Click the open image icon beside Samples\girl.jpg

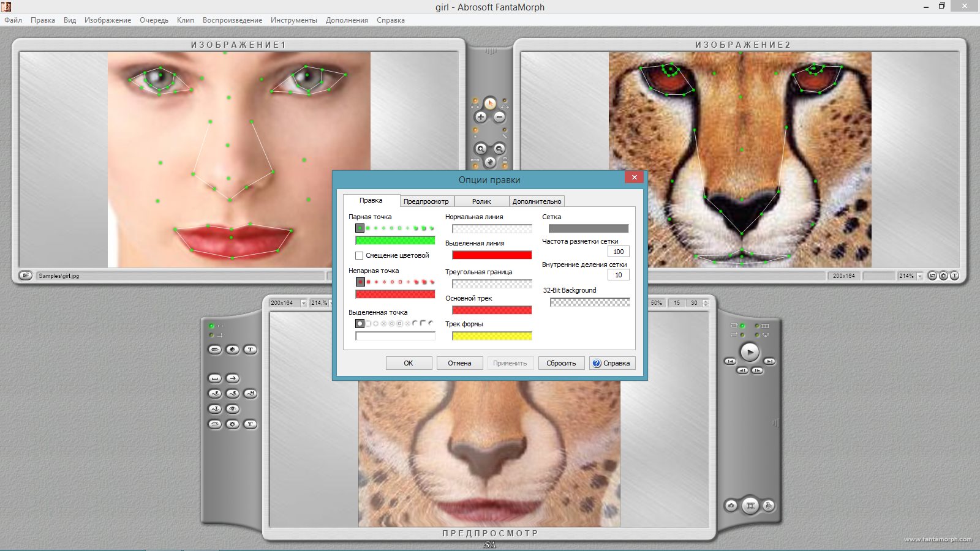tap(25, 275)
